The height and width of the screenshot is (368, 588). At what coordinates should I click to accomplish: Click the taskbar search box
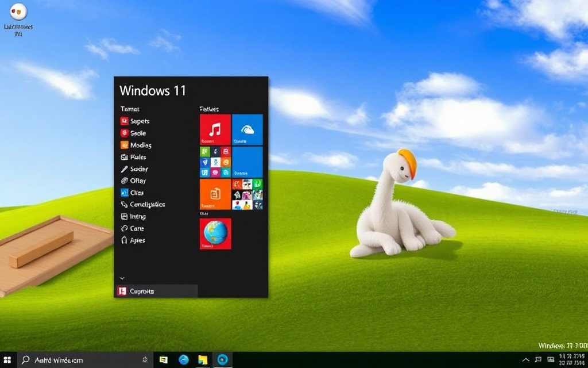coord(85,360)
